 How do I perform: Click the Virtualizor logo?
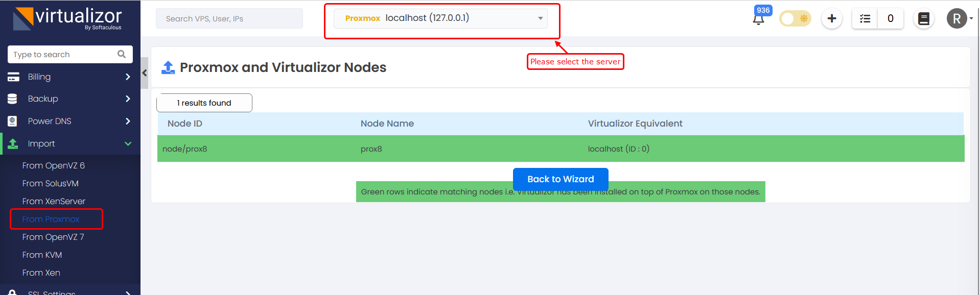[x=67, y=18]
